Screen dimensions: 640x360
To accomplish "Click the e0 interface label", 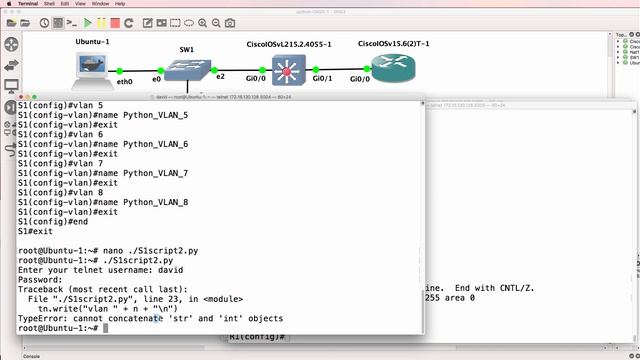I will click(x=156, y=79).
